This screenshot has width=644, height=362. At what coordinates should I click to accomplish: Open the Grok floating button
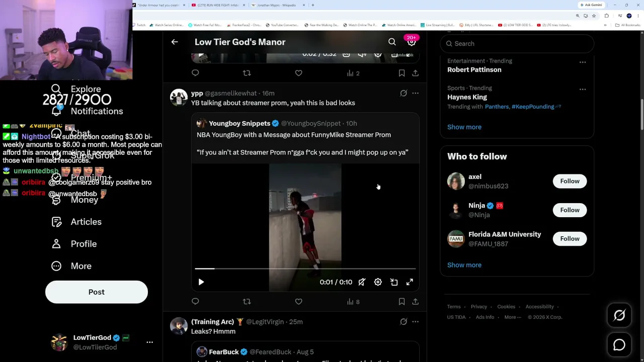tap(619, 315)
